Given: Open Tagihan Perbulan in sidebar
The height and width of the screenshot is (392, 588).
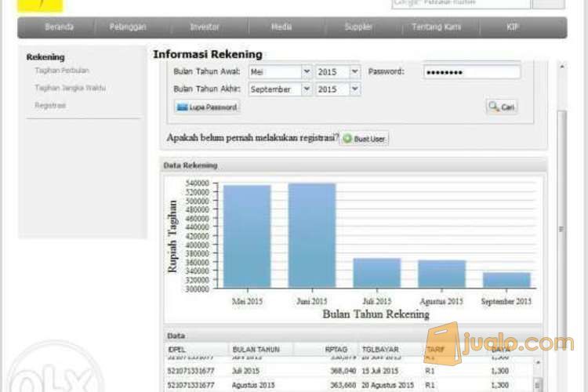Looking at the screenshot, I should pyautogui.click(x=62, y=71).
